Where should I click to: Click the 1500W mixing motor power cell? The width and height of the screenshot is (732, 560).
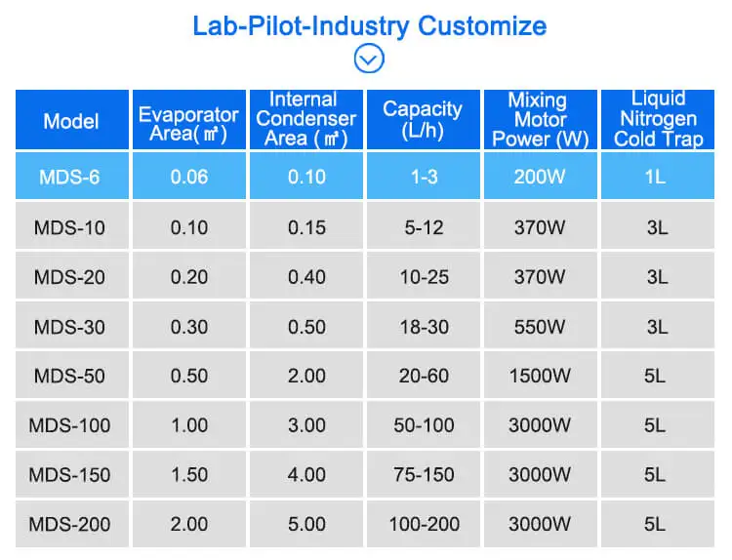[540, 377]
